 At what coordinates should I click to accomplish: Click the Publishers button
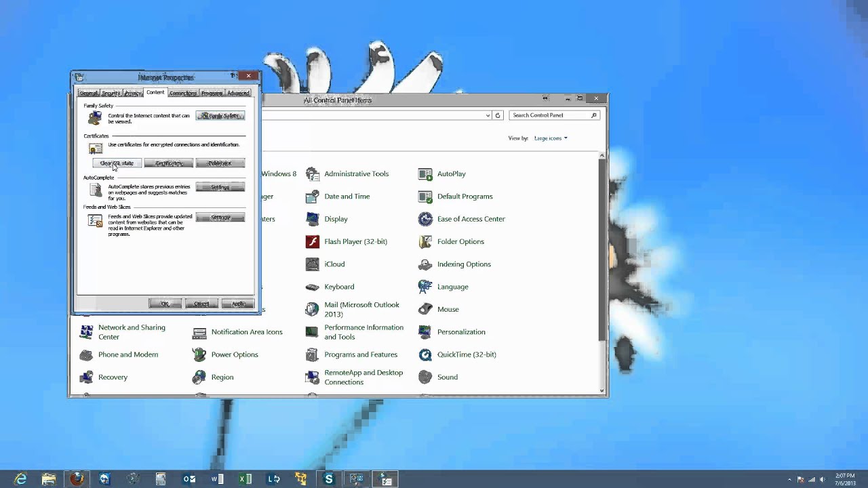220,163
